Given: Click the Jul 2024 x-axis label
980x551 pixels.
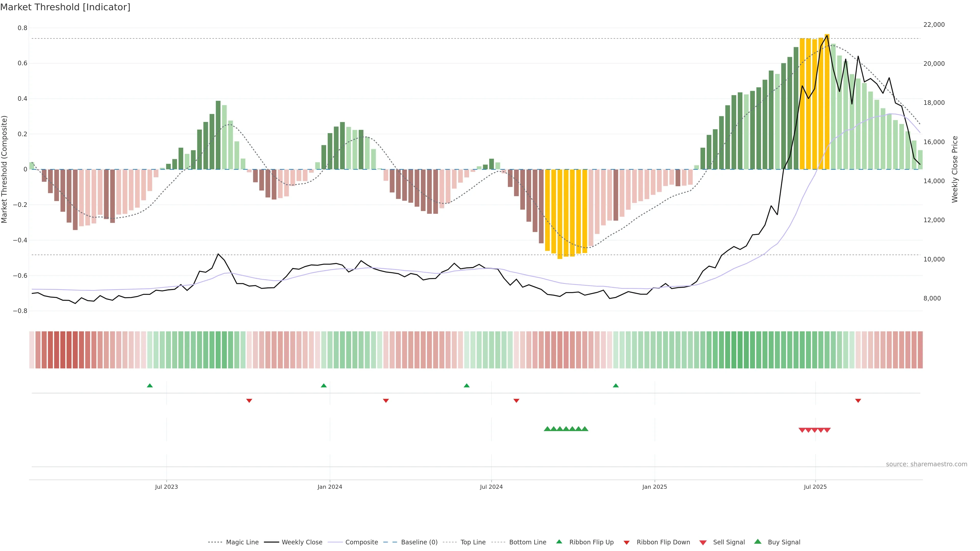Looking at the screenshot, I should pyautogui.click(x=491, y=487).
